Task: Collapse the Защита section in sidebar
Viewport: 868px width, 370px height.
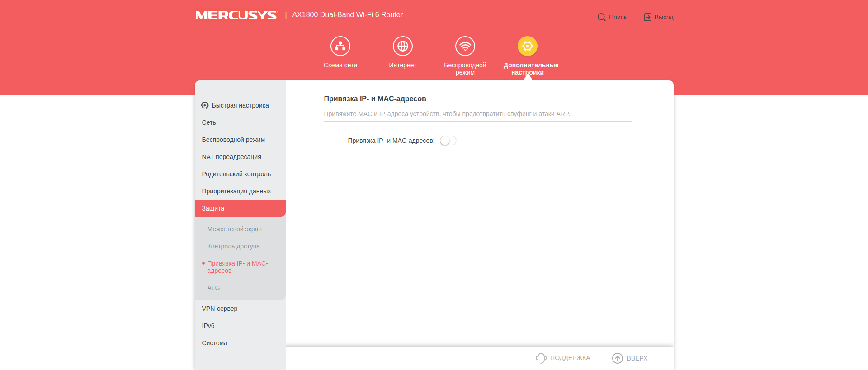Action: 240,208
